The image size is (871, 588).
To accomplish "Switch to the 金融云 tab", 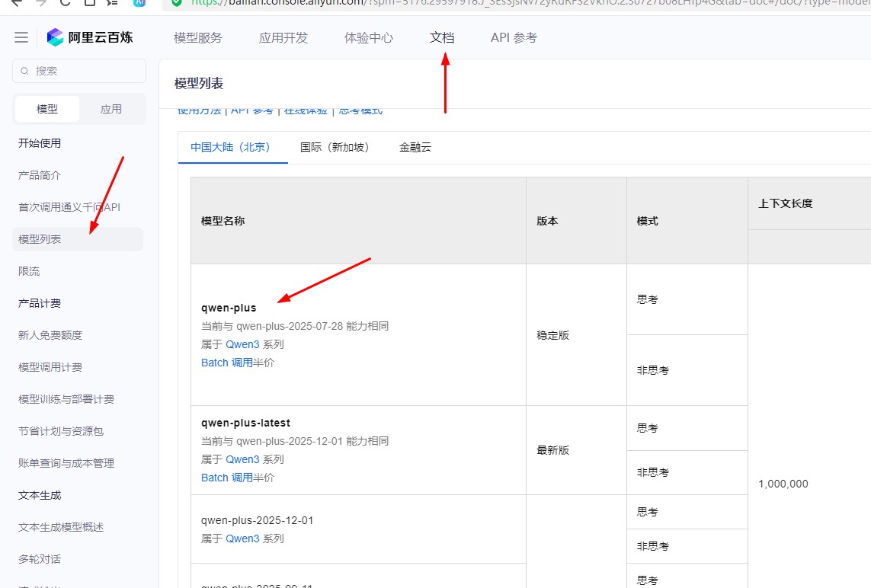I will tap(415, 147).
